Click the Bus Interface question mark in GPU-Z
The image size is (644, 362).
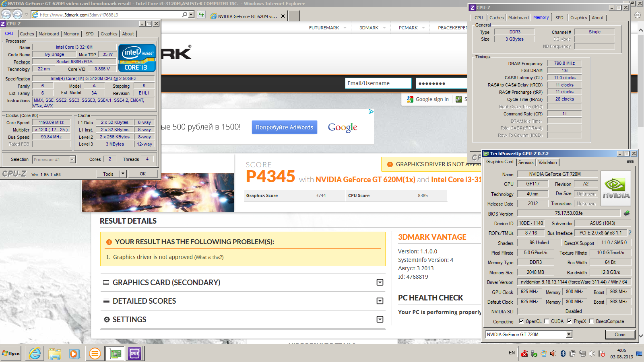630,233
